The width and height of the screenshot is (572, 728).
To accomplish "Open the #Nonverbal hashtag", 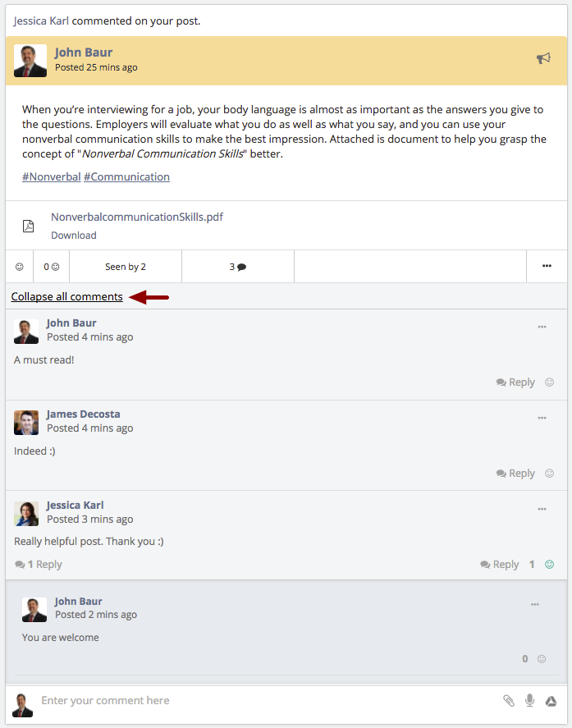I will [x=52, y=177].
